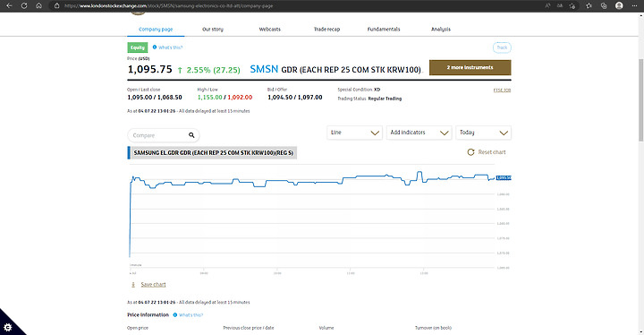Switch to the Fundamentals tab
This screenshot has width=644, height=335.
(x=384, y=30)
